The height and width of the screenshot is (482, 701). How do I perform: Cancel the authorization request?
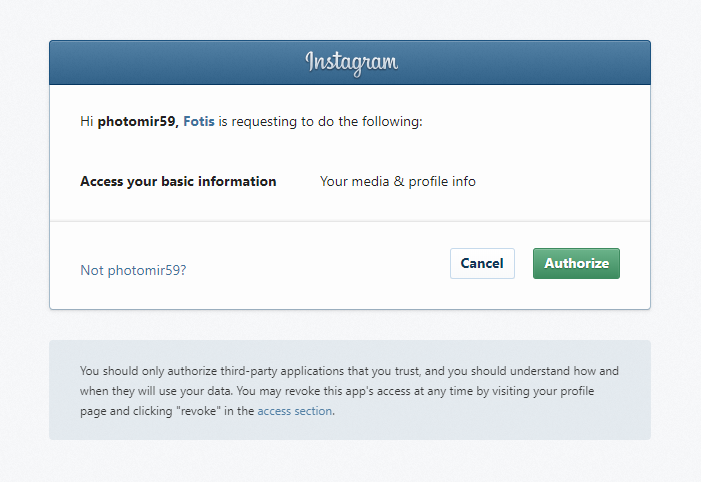tap(482, 263)
